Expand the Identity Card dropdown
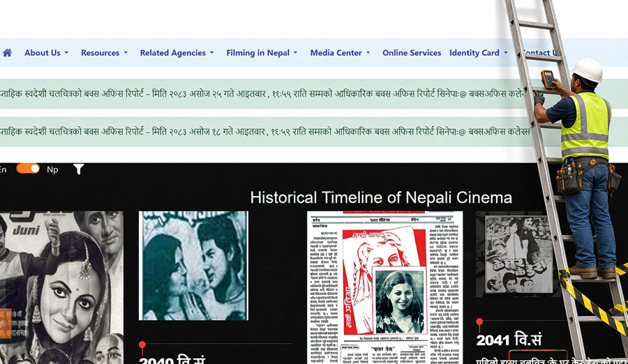This screenshot has width=628, height=364. (479, 53)
